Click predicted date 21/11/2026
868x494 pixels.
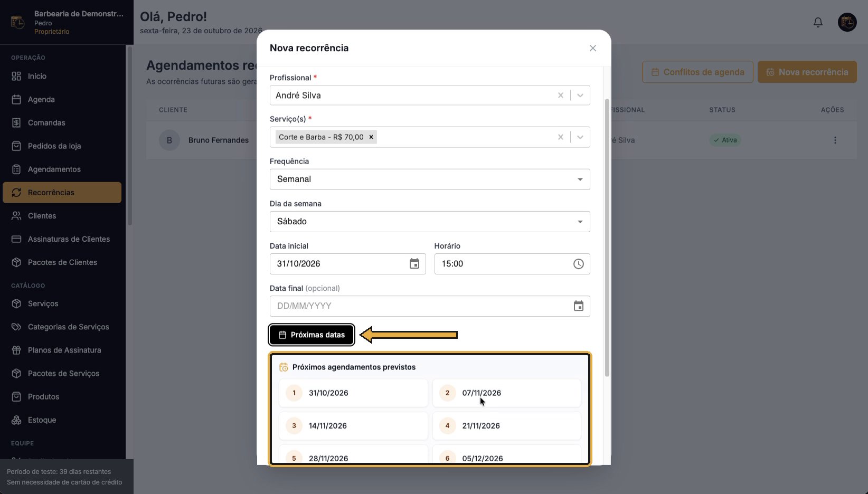coord(507,425)
